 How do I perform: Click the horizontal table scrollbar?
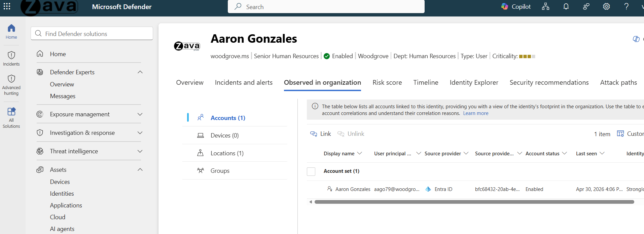(474, 202)
